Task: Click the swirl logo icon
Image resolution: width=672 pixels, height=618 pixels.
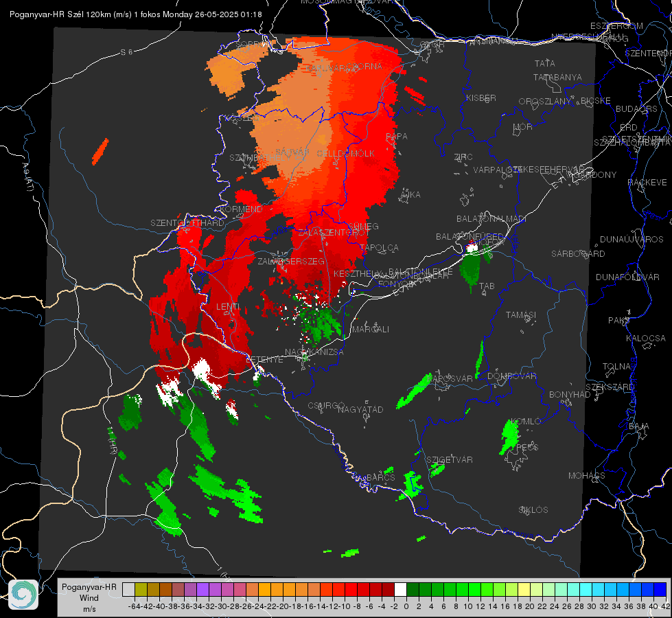Action: pos(23,595)
